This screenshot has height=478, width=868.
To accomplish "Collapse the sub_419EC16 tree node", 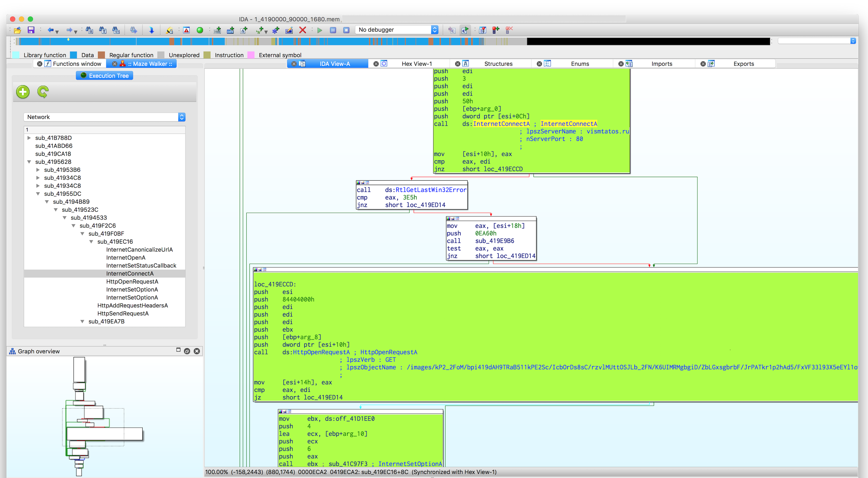I will point(91,242).
